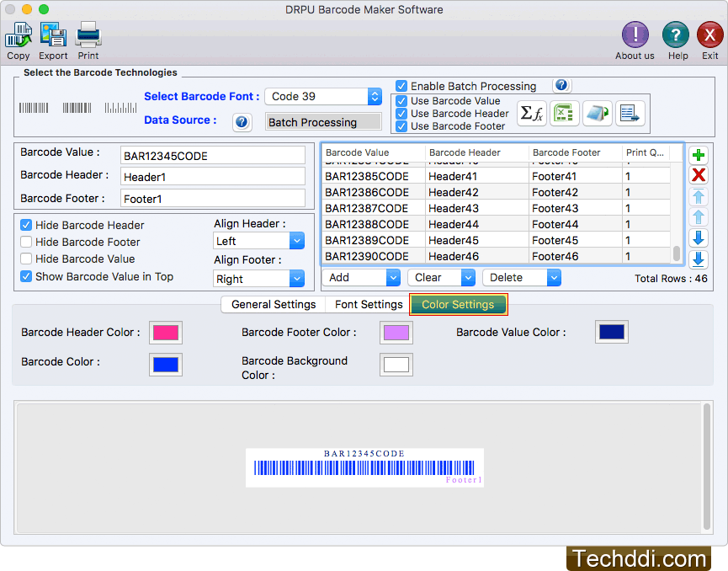The image size is (728, 571).
Task: Click the move-to-top arrow icon
Action: coord(699,196)
